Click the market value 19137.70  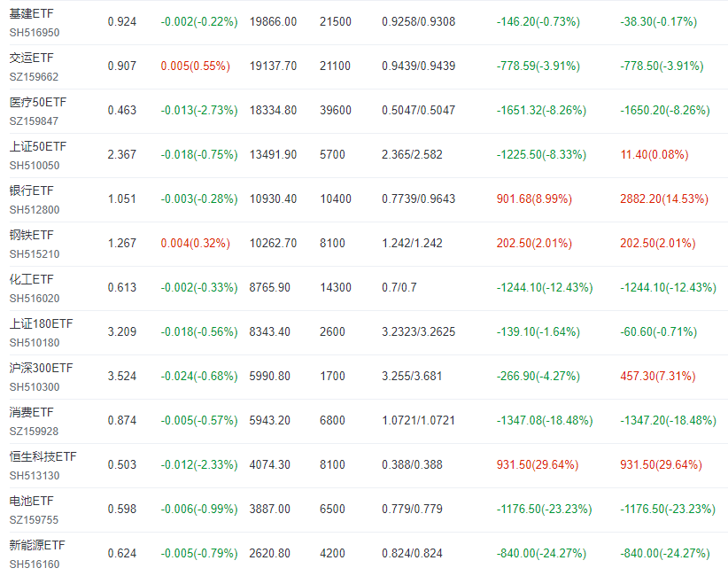(x=273, y=66)
